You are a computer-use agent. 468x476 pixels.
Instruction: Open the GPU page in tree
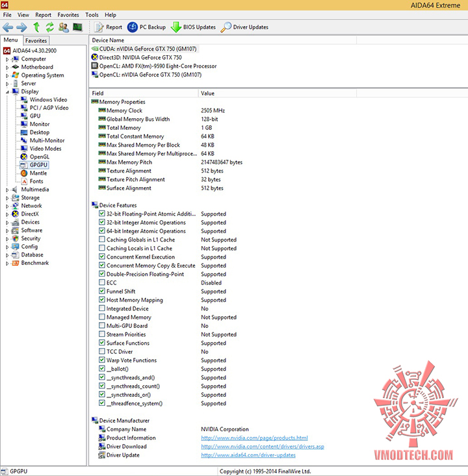(x=35, y=116)
